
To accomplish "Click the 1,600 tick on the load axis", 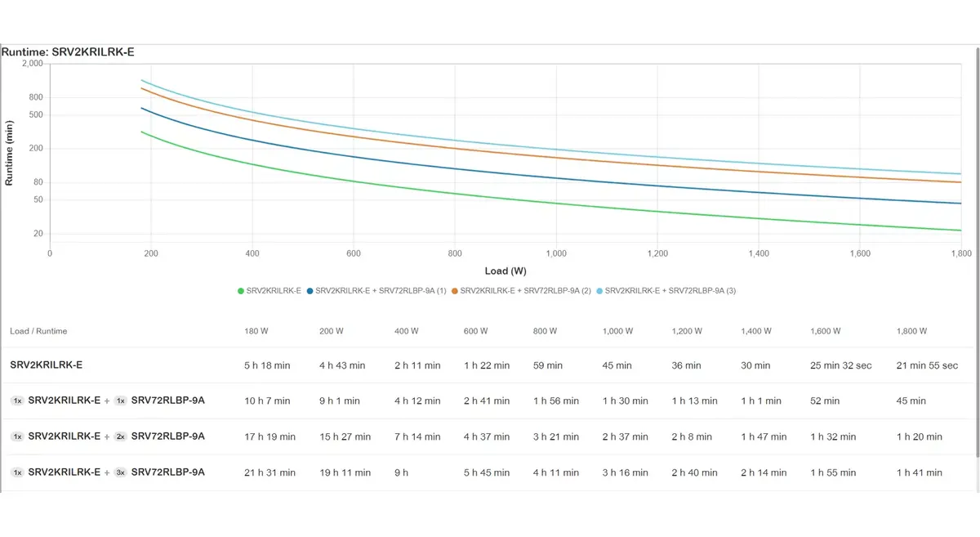I will click(860, 253).
